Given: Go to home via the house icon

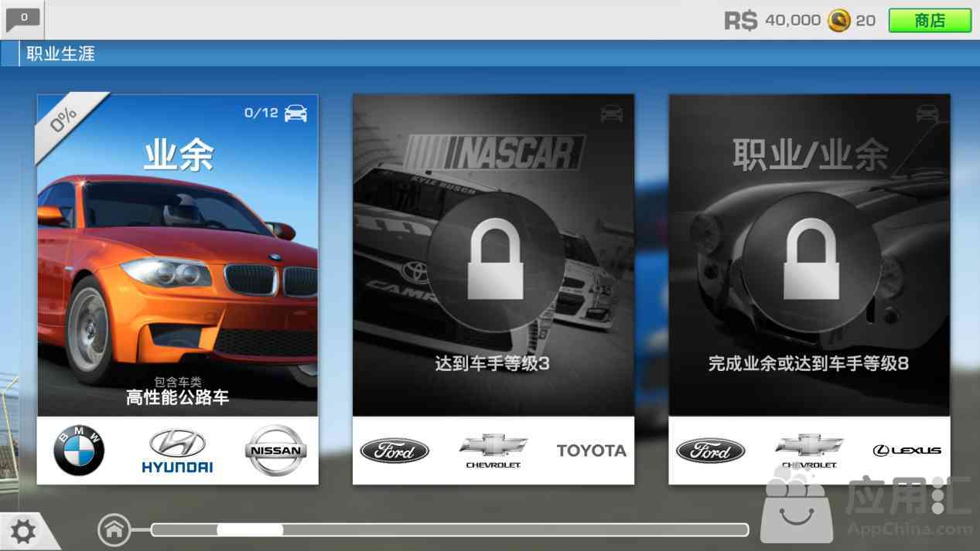Looking at the screenshot, I should click(x=114, y=529).
